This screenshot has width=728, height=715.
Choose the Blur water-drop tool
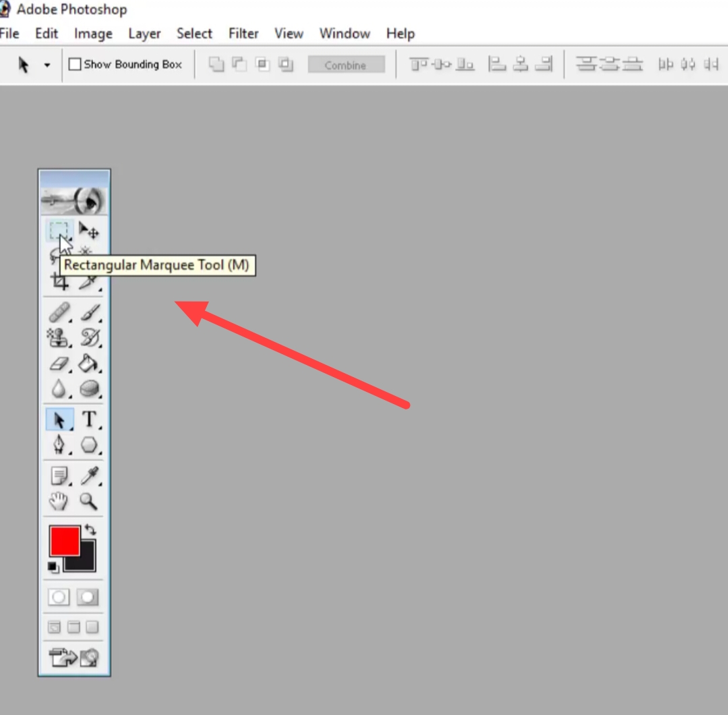coord(59,389)
